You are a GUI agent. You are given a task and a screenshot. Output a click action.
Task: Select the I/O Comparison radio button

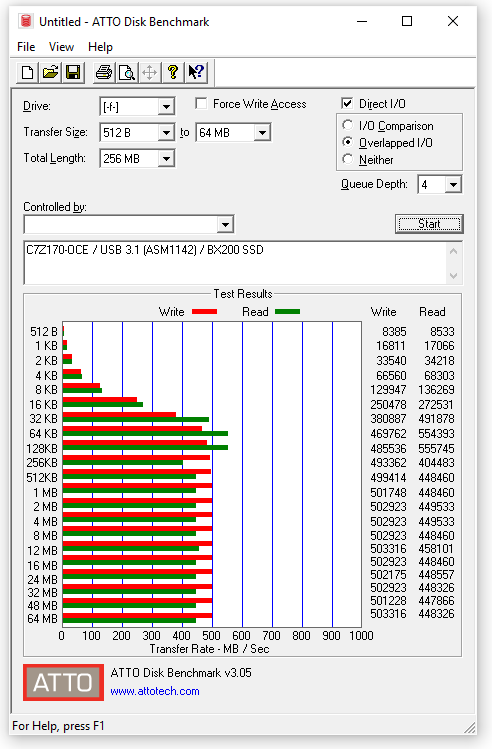click(348, 125)
